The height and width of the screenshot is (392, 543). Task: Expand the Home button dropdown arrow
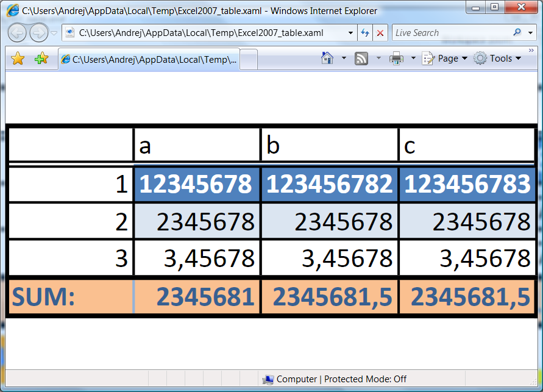(x=344, y=58)
